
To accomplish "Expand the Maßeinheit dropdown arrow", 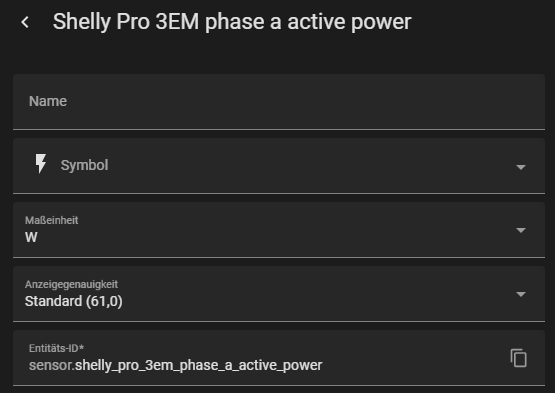I will click(521, 230).
